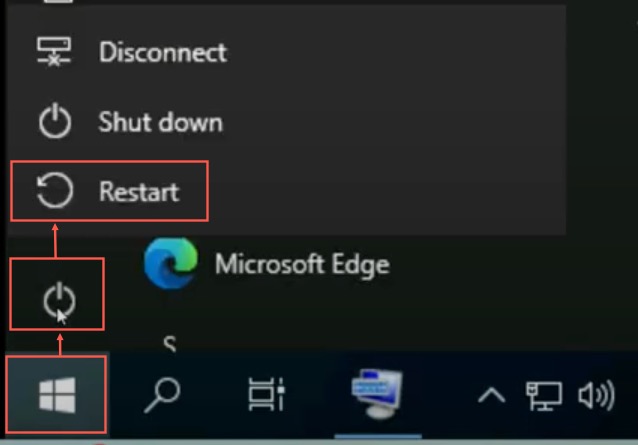The width and height of the screenshot is (638, 445).
Task: Click the circular arrow Restart icon
Action: (54, 191)
